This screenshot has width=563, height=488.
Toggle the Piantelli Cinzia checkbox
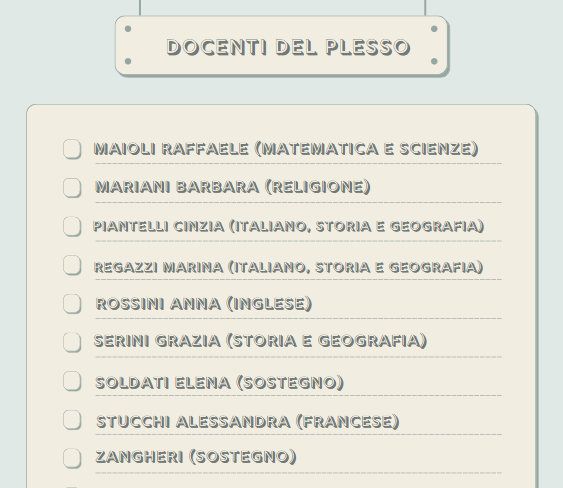click(x=72, y=226)
